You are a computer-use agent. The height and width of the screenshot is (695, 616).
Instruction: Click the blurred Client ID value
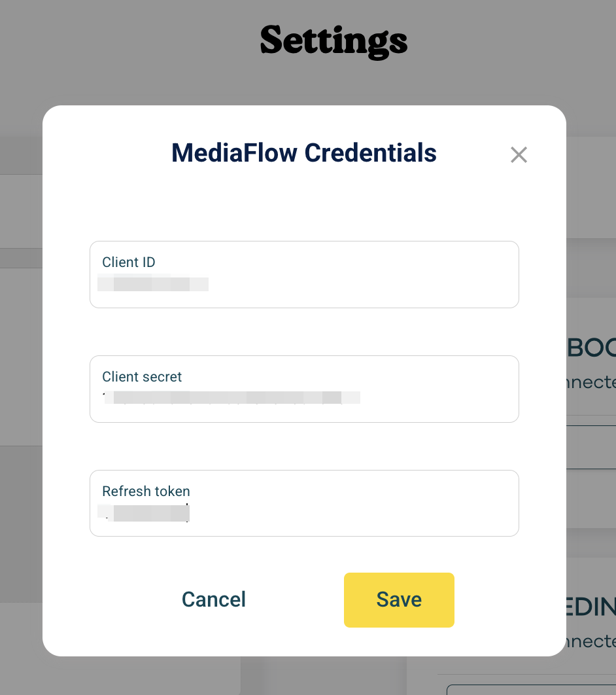153,284
